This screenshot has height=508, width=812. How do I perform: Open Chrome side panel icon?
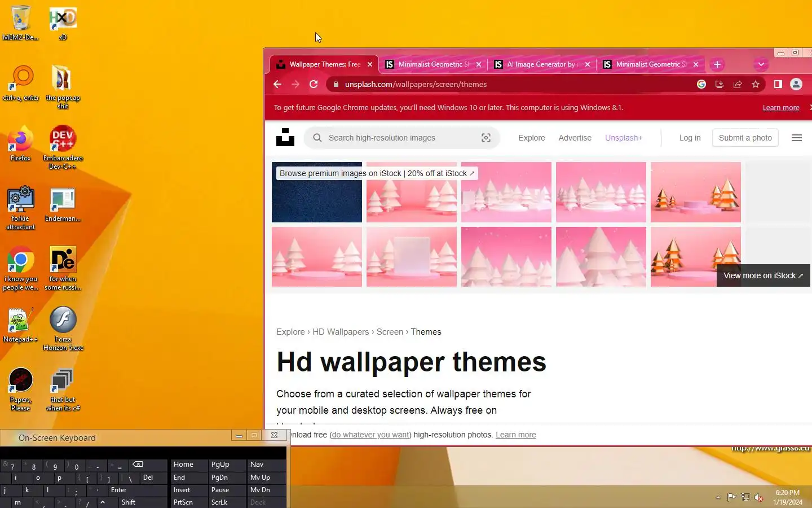click(x=778, y=84)
